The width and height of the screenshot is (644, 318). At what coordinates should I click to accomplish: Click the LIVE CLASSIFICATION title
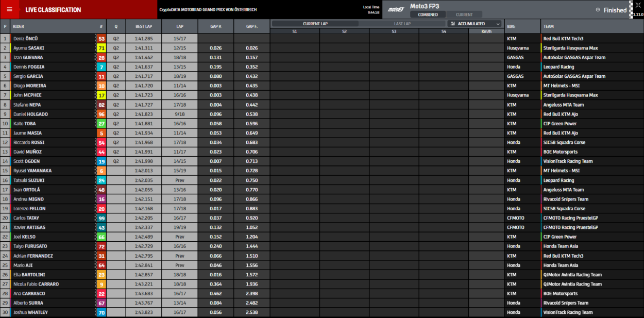(53, 10)
